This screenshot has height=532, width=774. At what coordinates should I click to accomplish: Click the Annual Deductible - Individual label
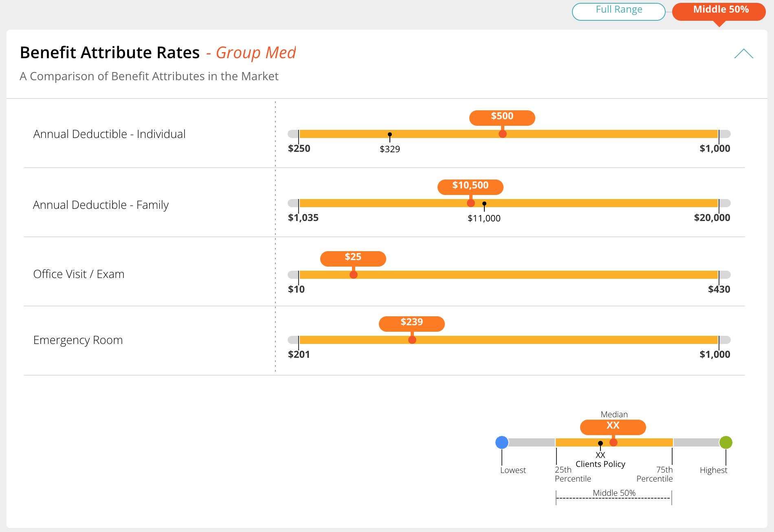(109, 134)
